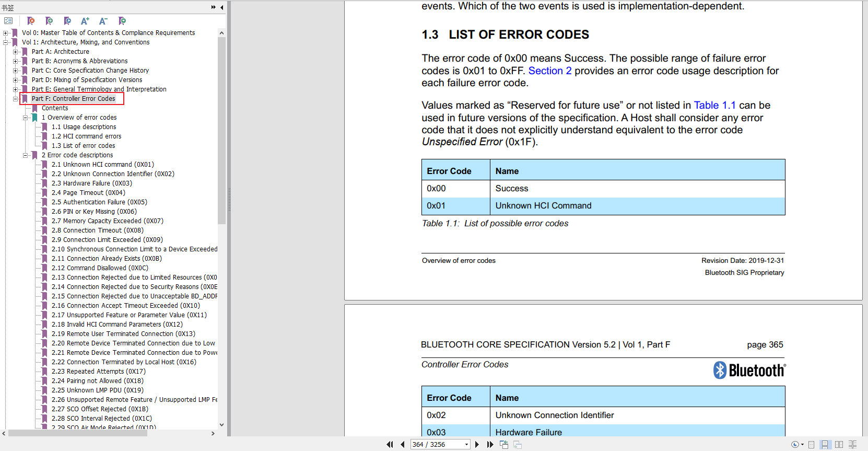
Task: Collapse 1 Overview of error codes node
Action: [26, 118]
